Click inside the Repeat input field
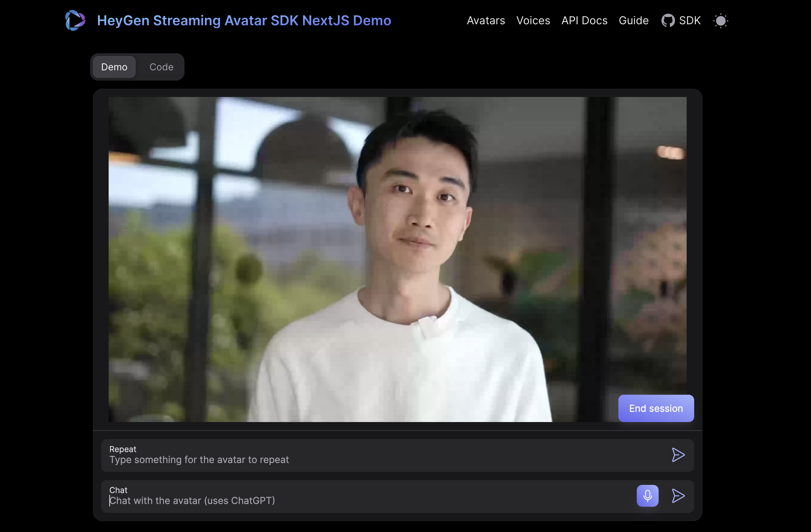 (307, 460)
